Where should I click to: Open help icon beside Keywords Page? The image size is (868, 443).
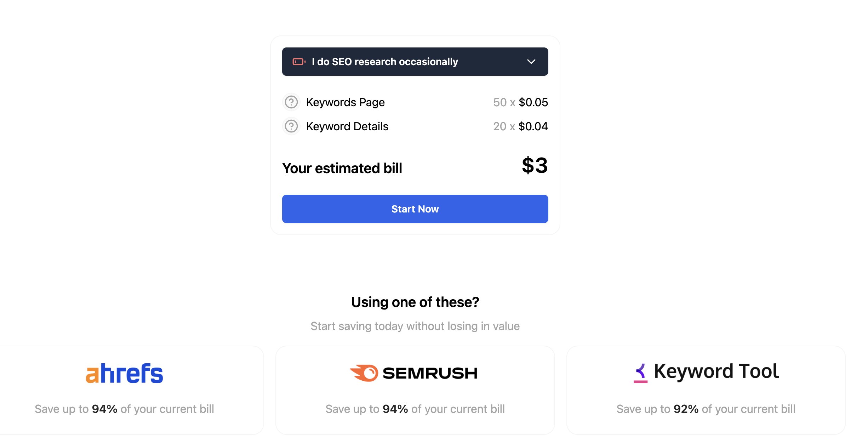click(x=291, y=102)
